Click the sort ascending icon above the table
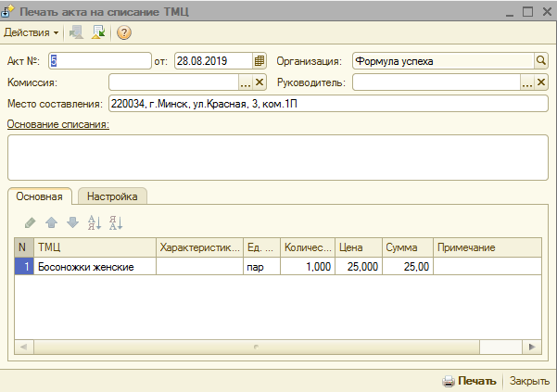 click(x=94, y=222)
